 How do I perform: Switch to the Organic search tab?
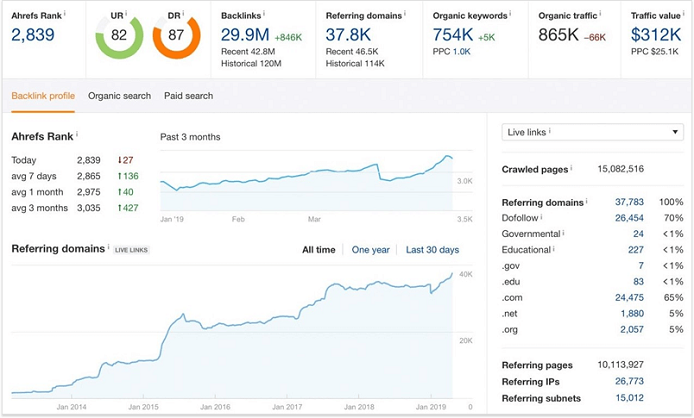[119, 96]
